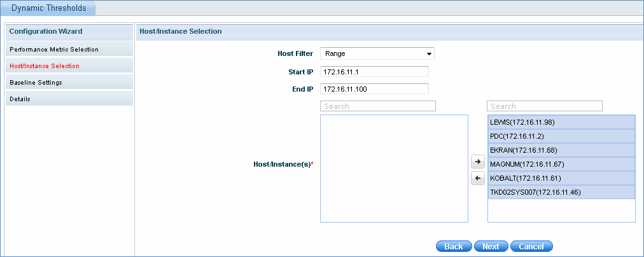Open the Details wizard step
The height and width of the screenshot is (257, 644).
[20, 99]
